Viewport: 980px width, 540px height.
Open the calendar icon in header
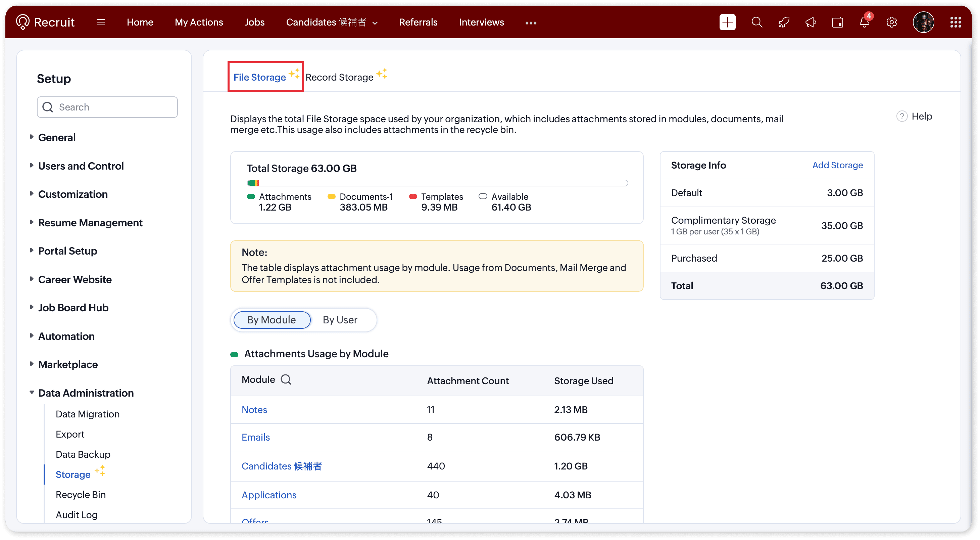click(837, 22)
